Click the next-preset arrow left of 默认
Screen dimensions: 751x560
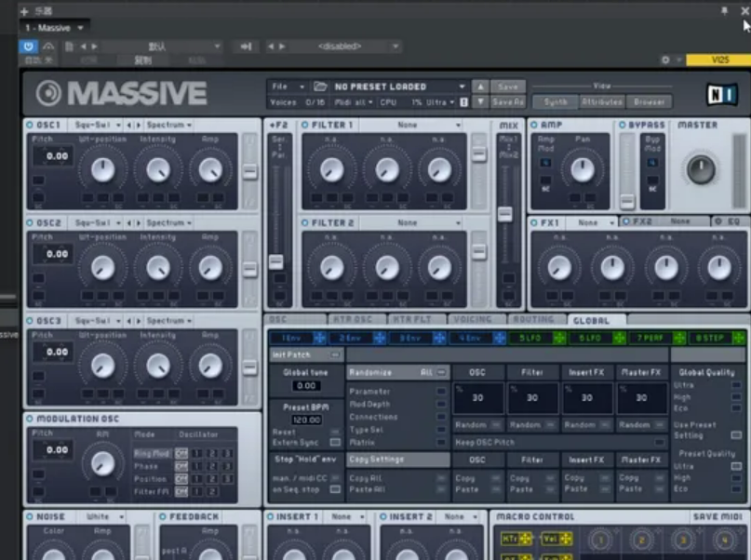click(x=94, y=47)
